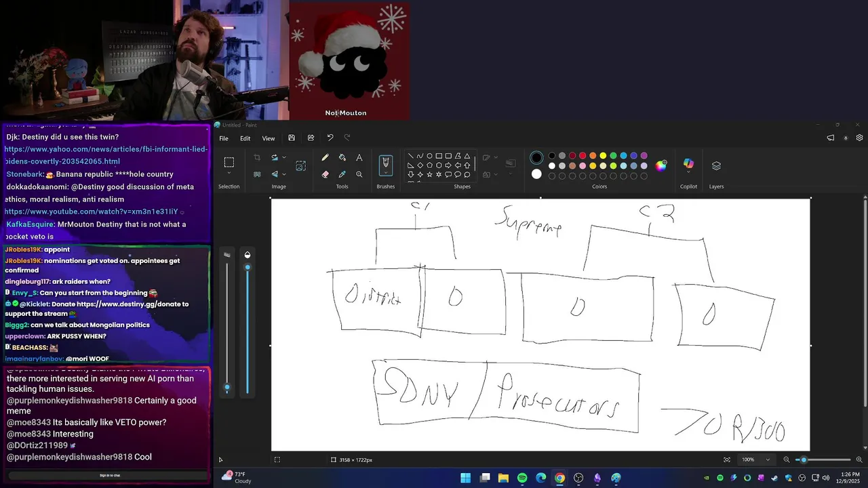
Task: Open the Layers panel
Action: click(716, 165)
